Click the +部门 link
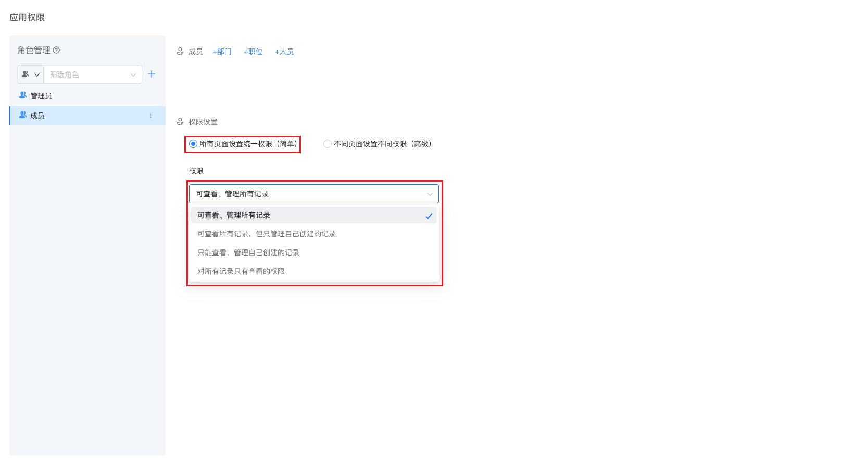 pyautogui.click(x=222, y=52)
